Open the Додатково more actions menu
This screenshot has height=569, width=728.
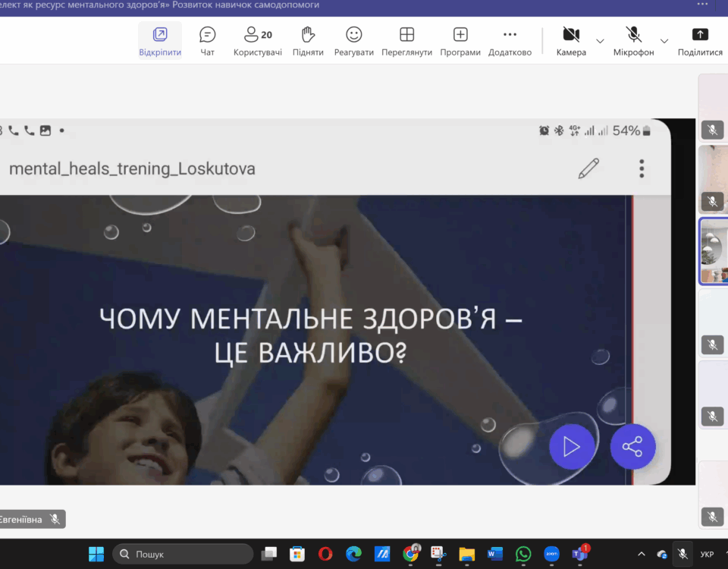tap(510, 35)
